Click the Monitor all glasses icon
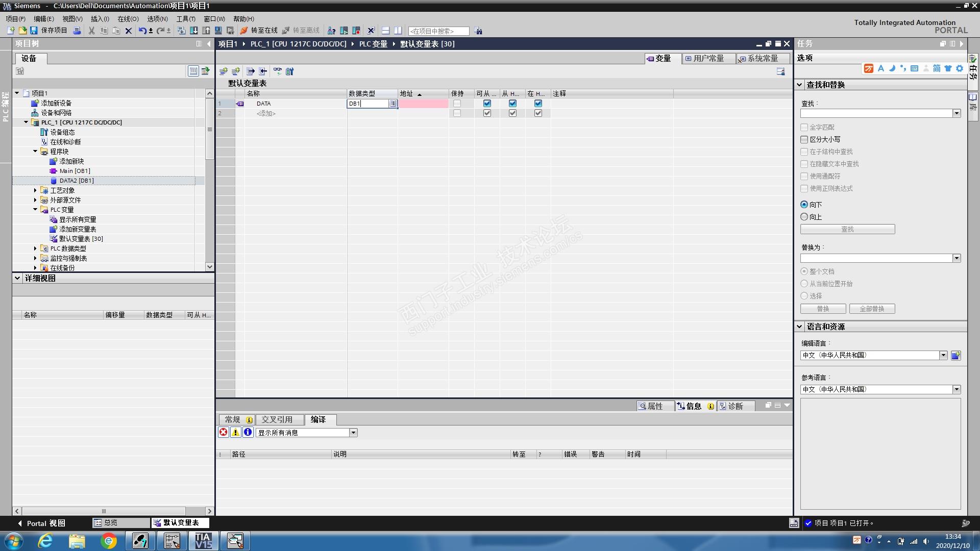Image resolution: width=980 pixels, height=551 pixels. pyautogui.click(x=278, y=71)
